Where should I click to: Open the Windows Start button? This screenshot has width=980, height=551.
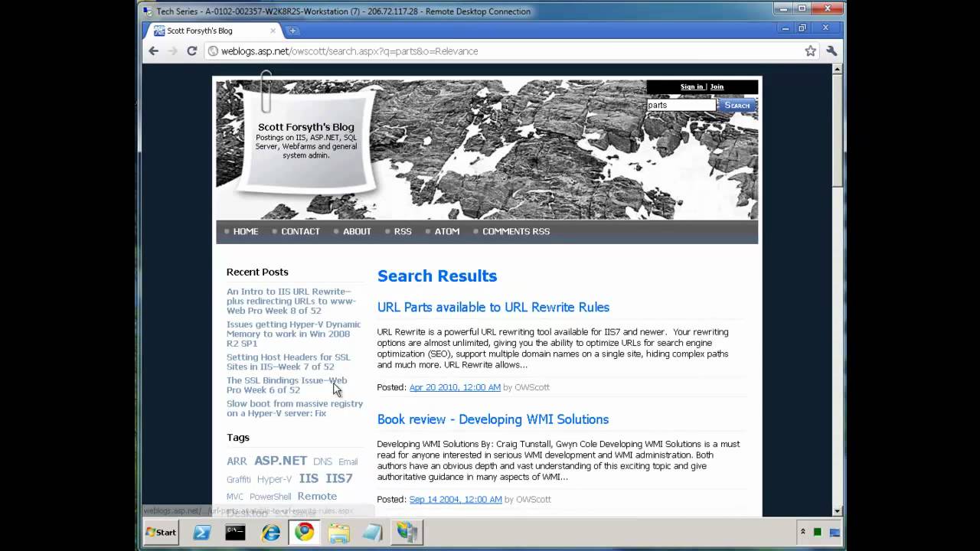point(161,532)
